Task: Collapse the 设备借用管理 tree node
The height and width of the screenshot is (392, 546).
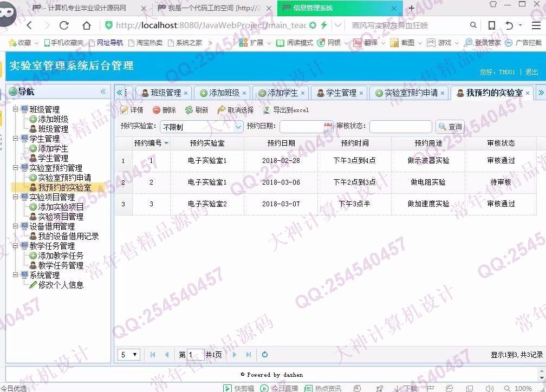Action: coord(16,226)
